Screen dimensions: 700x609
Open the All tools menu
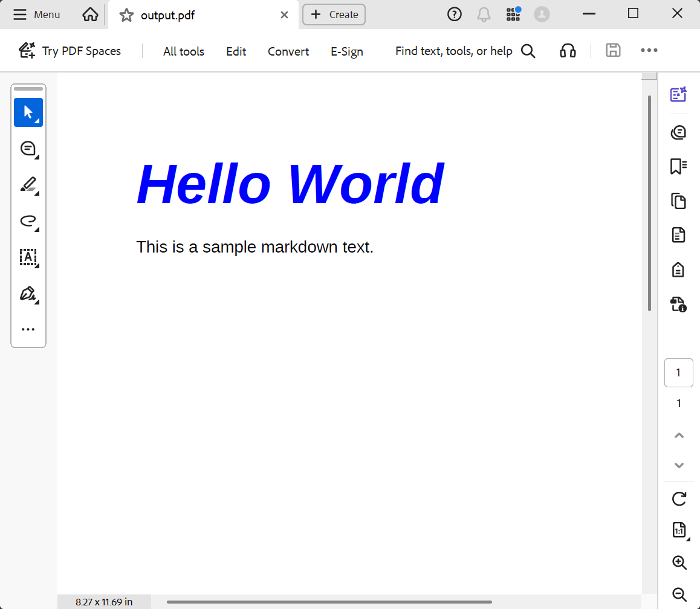pos(184,51)
